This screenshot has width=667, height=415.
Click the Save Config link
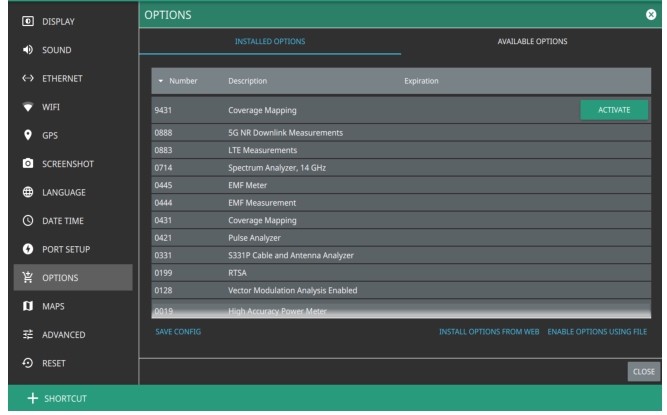click(177, 331)
